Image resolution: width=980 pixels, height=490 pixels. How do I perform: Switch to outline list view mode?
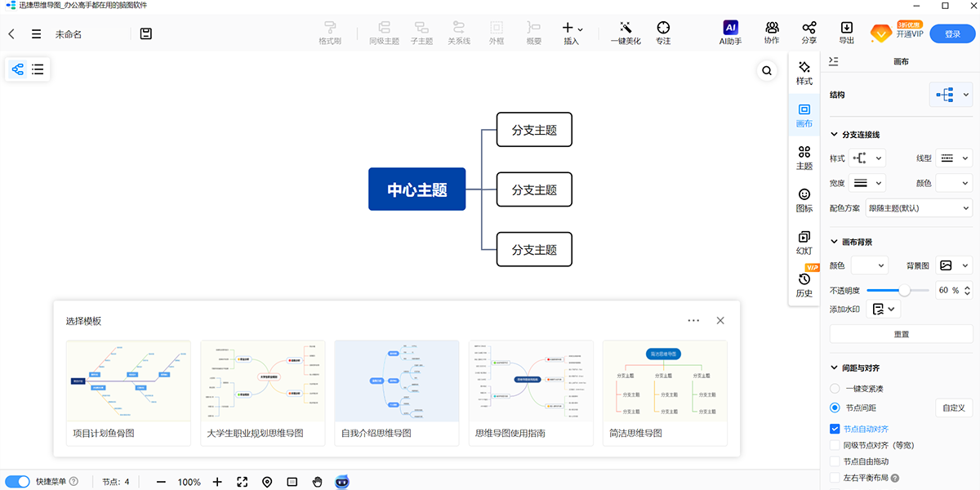click(38, 69)
